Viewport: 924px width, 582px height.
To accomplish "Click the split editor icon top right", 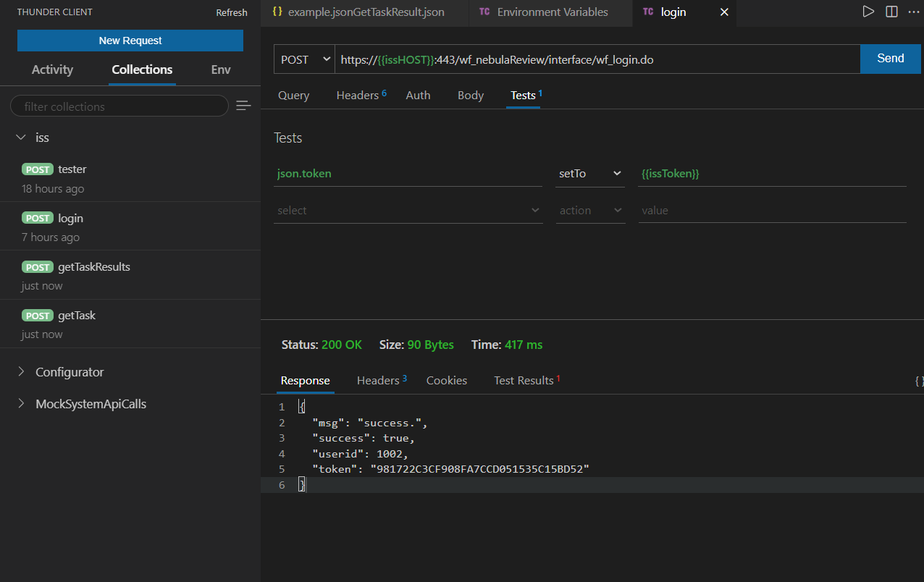I will pyautogui.click(x=891, y=11).
